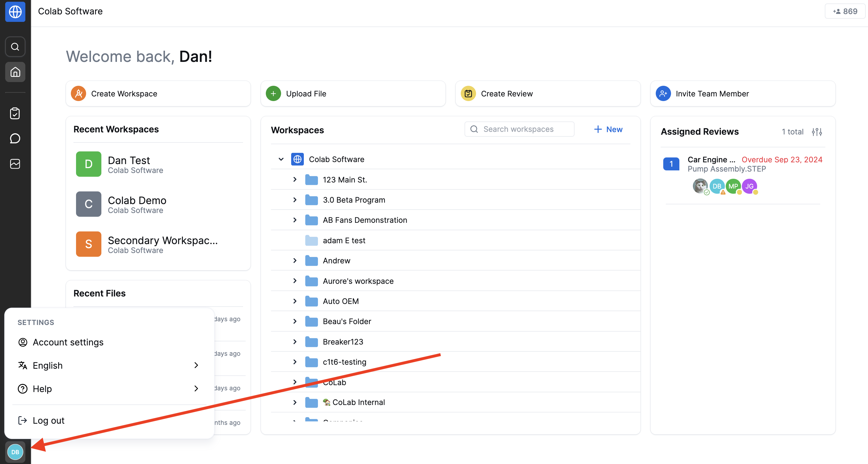Click the 869 members button

(845, 12)
